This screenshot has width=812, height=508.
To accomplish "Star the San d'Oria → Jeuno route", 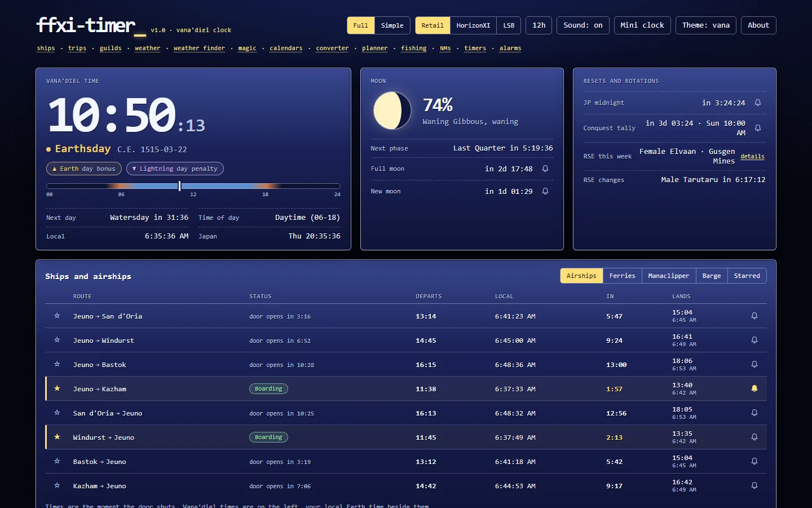I will pos(57,413).
